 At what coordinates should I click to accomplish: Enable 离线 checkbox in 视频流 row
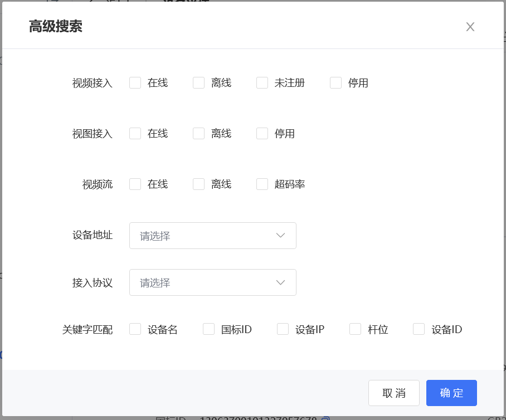(x=199, y=184)
